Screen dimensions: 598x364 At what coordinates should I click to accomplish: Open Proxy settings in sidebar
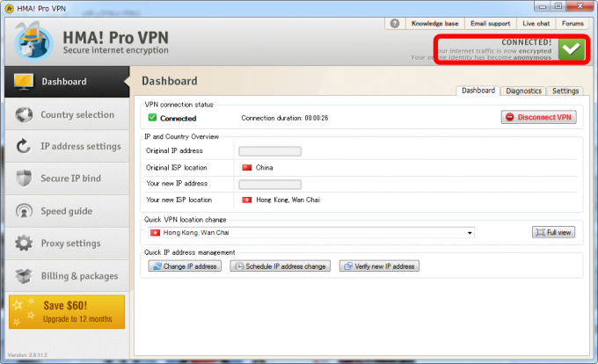pos(67,244)
